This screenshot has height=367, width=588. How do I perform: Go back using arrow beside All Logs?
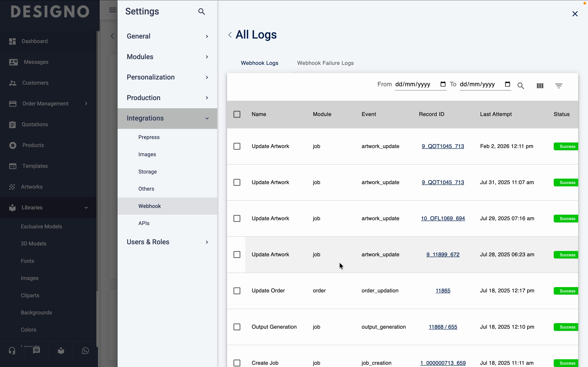coord(230,35)
